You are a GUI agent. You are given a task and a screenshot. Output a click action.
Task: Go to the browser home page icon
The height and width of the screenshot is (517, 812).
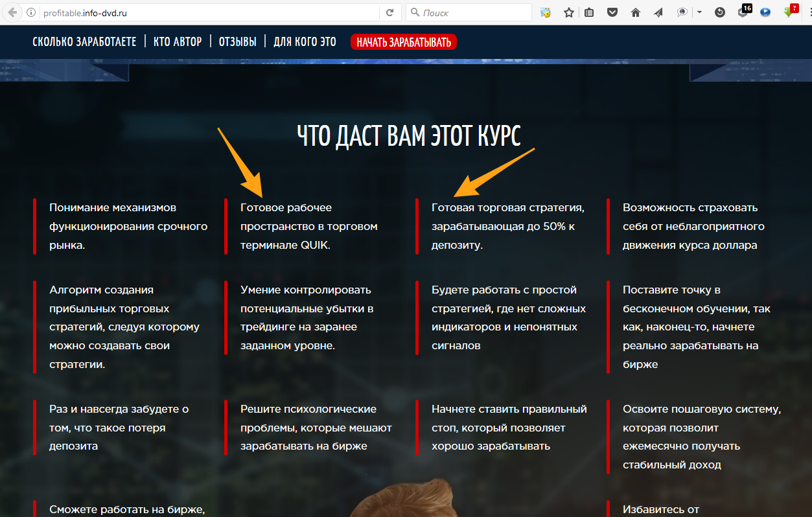635,12
